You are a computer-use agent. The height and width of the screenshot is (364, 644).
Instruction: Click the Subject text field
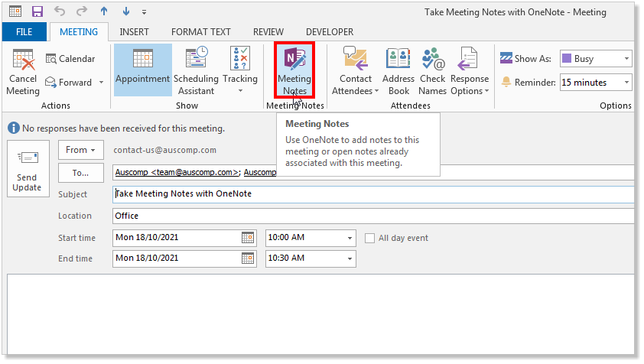pos(373,194)
